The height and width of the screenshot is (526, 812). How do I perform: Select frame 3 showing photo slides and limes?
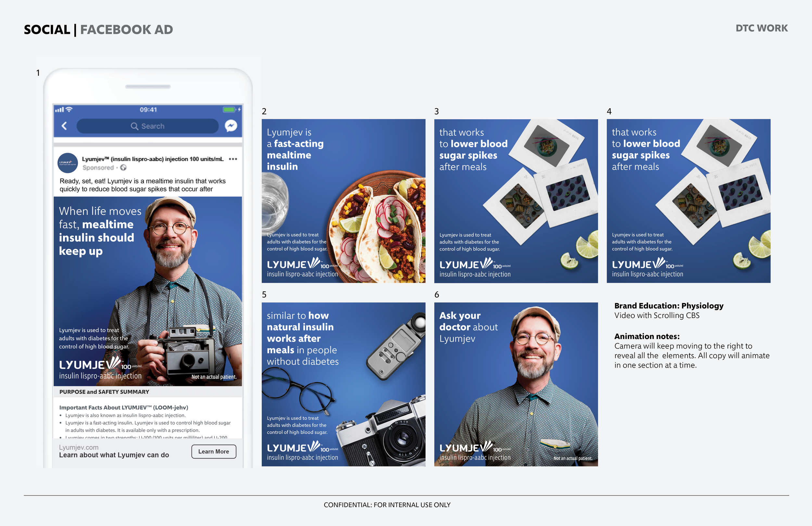(516, 201)
